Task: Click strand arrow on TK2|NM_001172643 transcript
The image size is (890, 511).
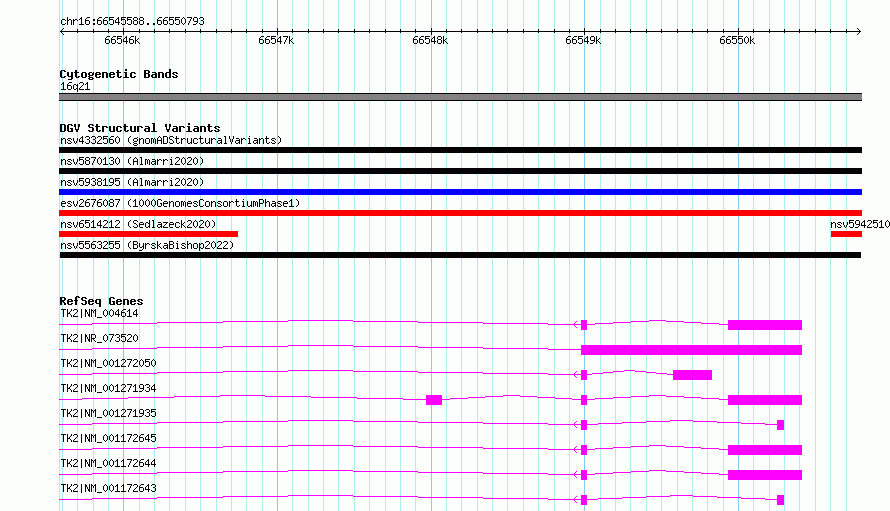Action: click(576, 500)
